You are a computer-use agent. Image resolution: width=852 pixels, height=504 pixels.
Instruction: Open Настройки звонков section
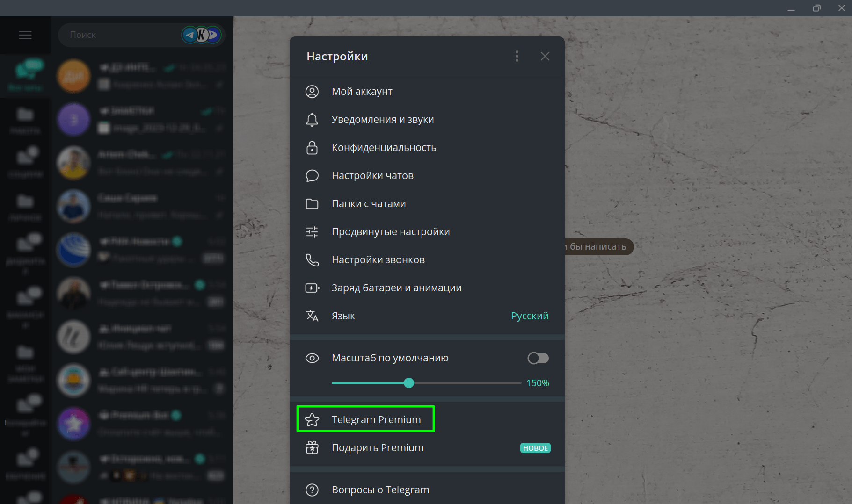coord(427,260)
